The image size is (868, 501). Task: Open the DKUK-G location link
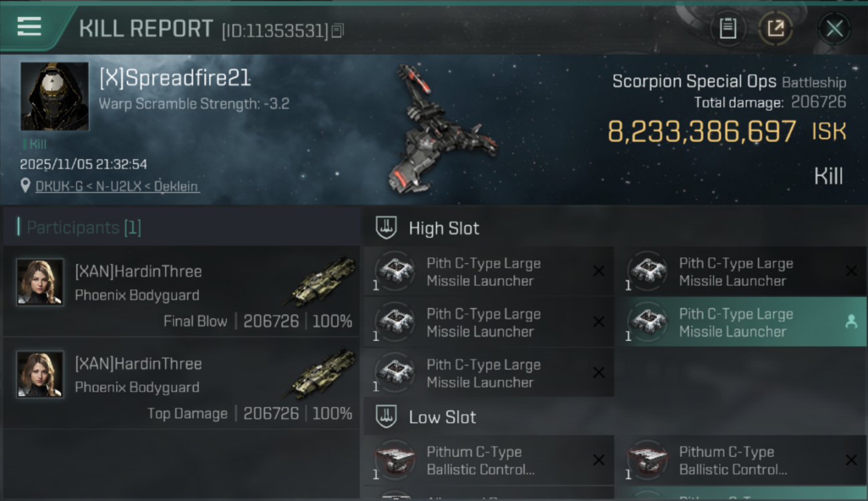(x=117, y=186)
